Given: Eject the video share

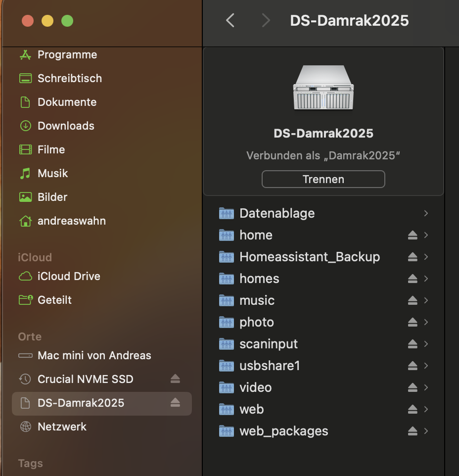Looking at the screenshot, I should pos(413,387).
